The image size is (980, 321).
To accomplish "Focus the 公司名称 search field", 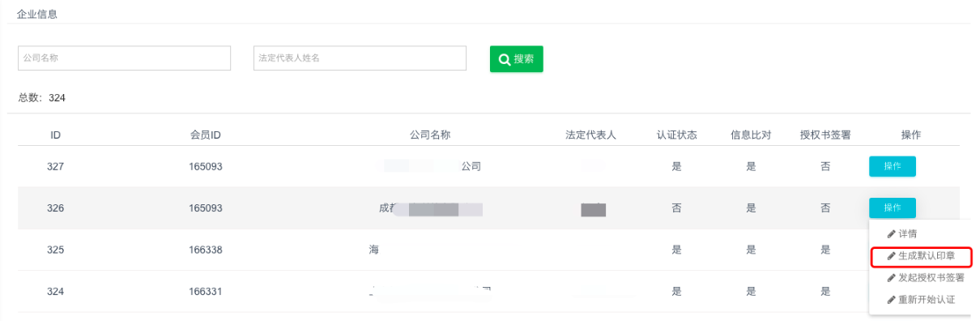I will pyautogui.click(x=125, y=58).
